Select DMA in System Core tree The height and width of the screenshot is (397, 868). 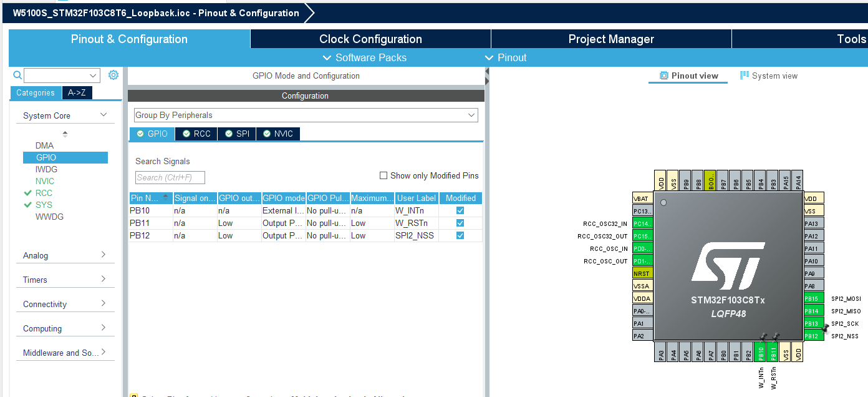point(44,145)
